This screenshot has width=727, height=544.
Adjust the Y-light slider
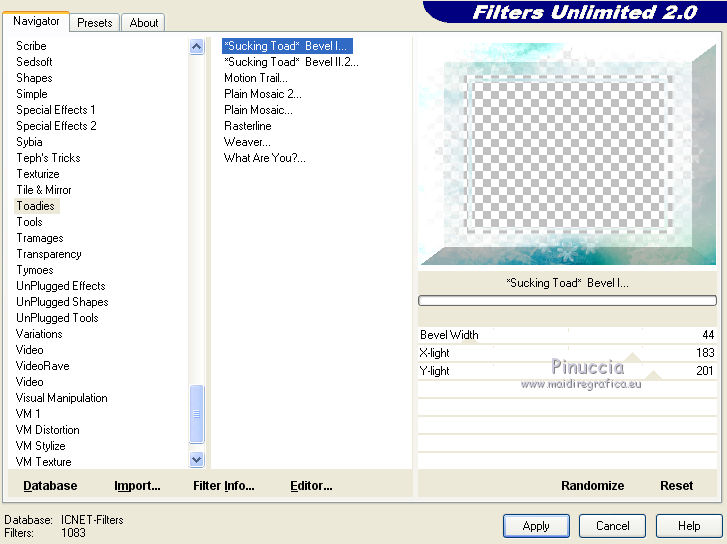coord(567,371)
